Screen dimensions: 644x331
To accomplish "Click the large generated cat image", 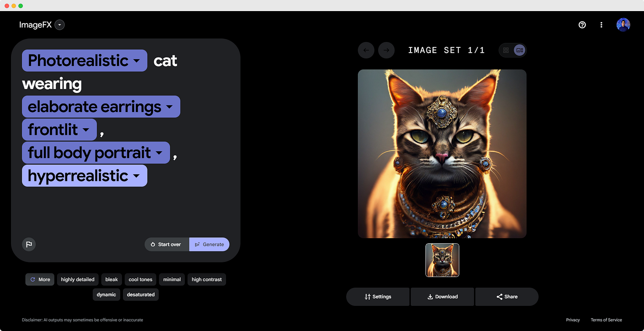I will tap(442, 154).
